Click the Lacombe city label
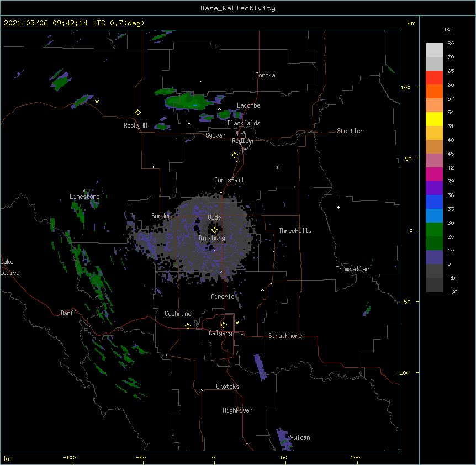 tap(248, 105)
